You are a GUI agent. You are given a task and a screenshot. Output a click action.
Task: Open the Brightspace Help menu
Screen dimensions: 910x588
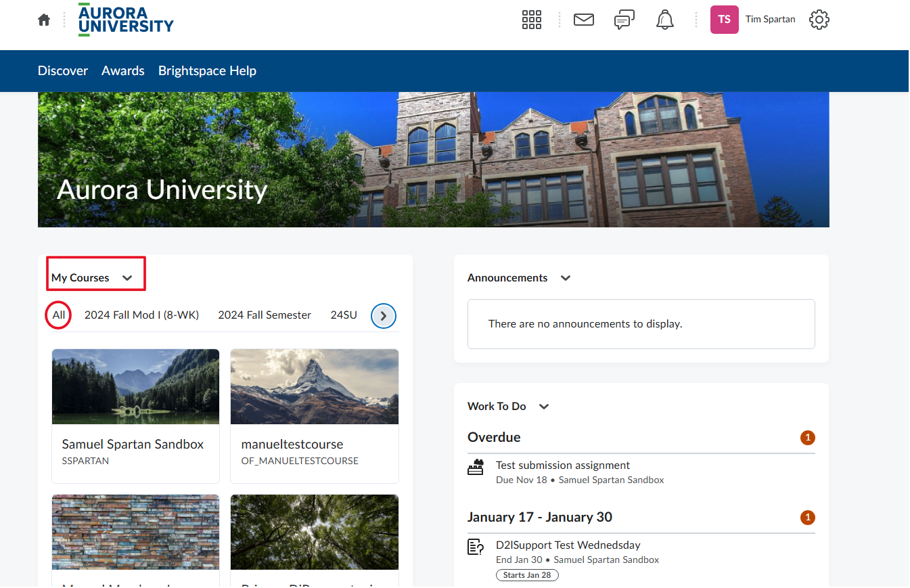pyautogui.click(x=207, y=71)
